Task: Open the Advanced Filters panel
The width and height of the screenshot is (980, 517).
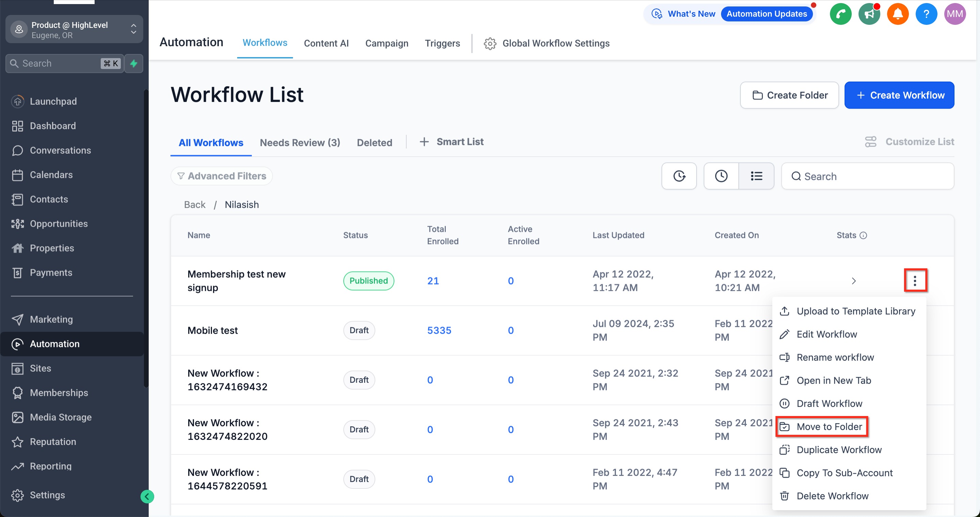Action: pyautogui.click(x=222, y=176)
